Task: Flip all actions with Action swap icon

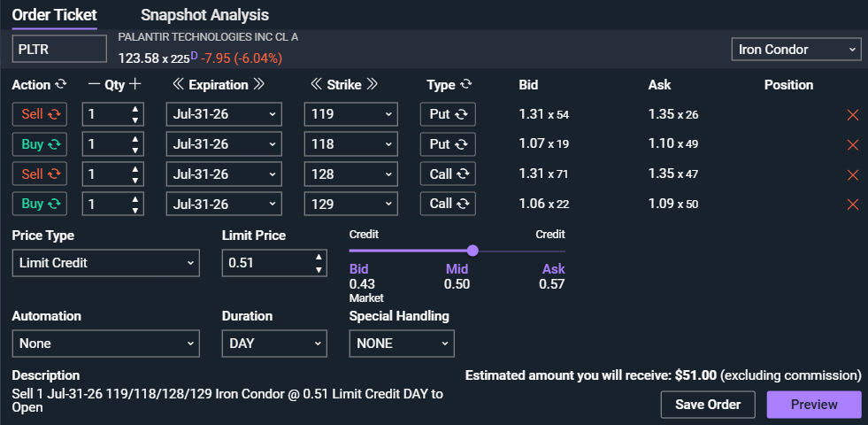Action: 60,85
